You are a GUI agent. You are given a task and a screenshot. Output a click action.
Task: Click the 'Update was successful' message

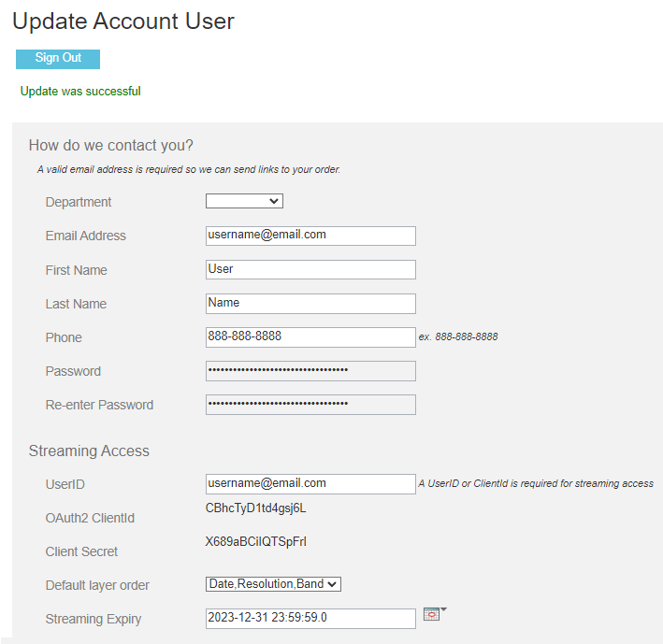(x=80, y=92)
